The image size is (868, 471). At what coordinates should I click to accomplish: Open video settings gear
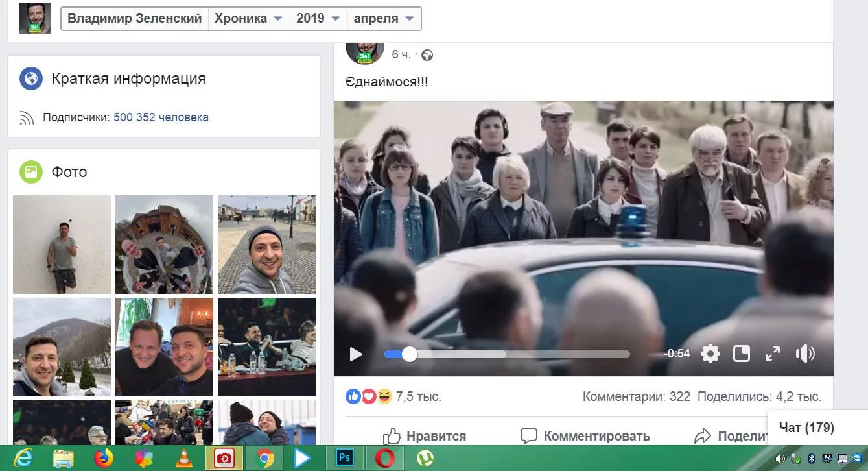pos(710,354)
